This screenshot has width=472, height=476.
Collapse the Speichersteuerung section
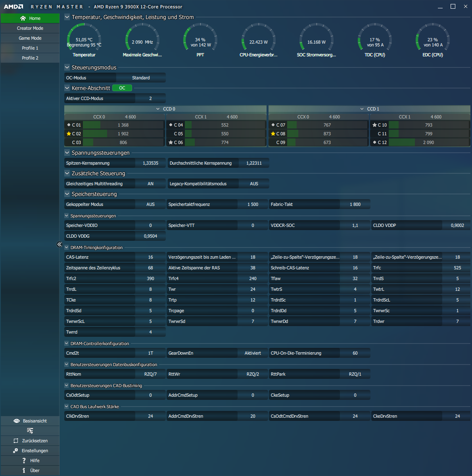67,194
